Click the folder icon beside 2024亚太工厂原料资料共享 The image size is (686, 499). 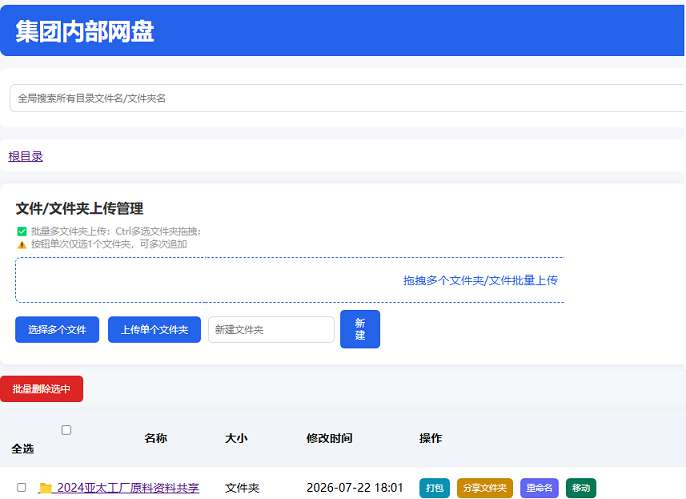(x=46, y=487)
